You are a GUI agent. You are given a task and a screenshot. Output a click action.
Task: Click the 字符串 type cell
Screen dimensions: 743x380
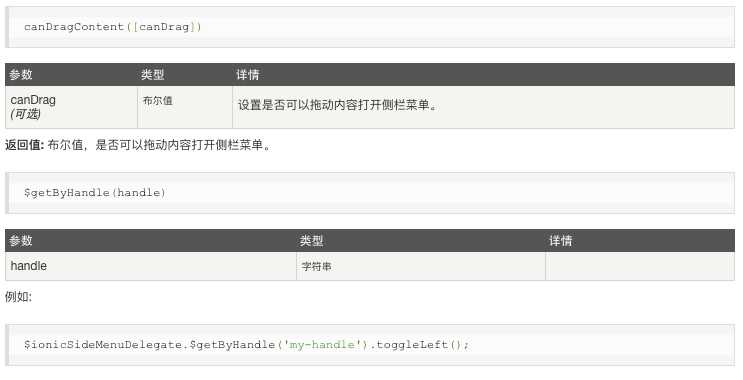pos(421,266)
